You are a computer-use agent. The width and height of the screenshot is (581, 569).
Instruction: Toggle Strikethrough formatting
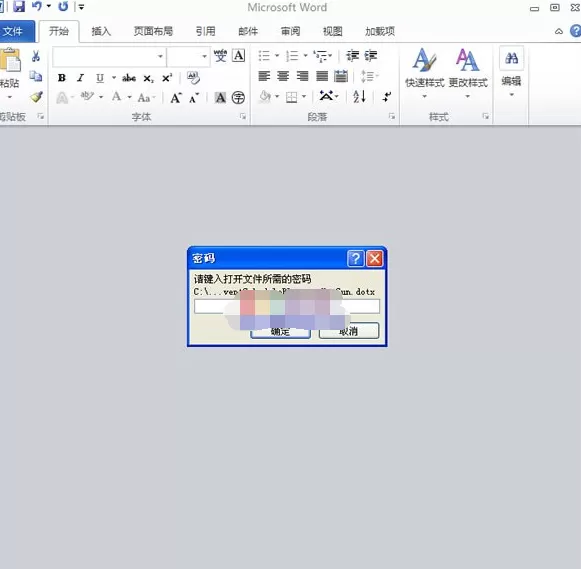pyautogui.click(x=129, y=78)
